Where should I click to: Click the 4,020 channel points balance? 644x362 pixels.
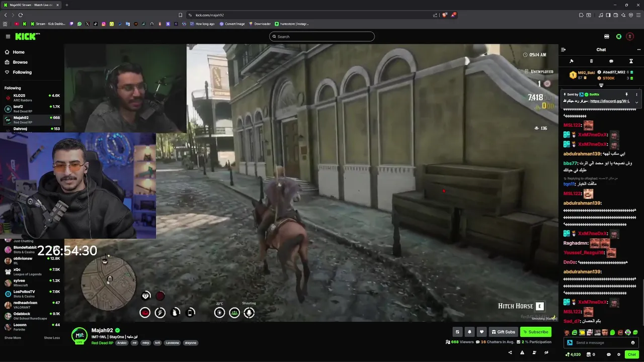click(573, 354)
